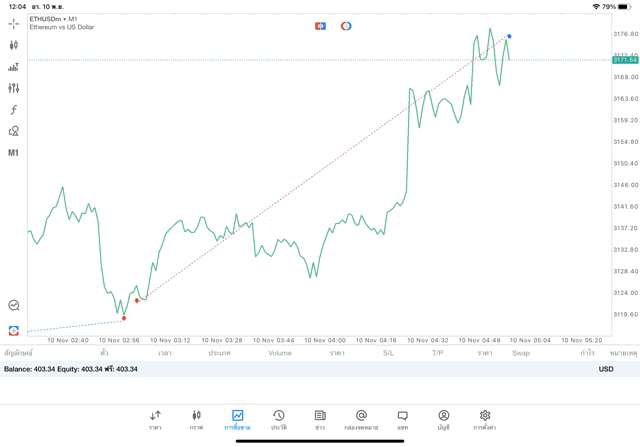Select the crosshair cursor tool
Viewport: 640px width, 447px height.
point(14,24)
